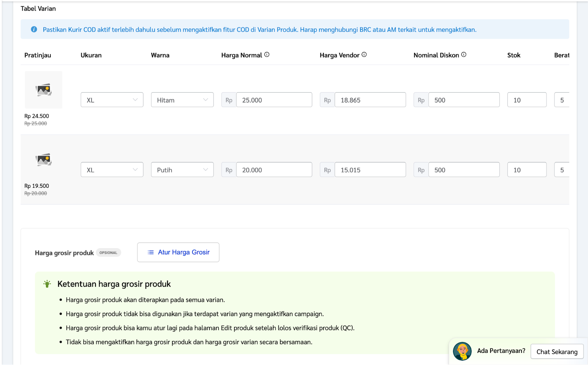The height and width of the screenshot is (365, 588).
Task: Open the Ukuran dropdown showing XL for Hitam variant
Action: coord(111,100)
